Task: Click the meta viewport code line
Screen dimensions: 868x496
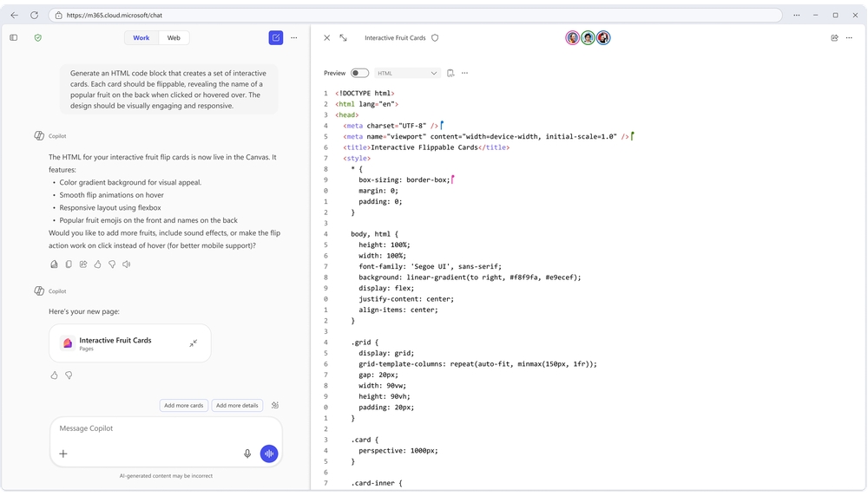Action: 485,137
